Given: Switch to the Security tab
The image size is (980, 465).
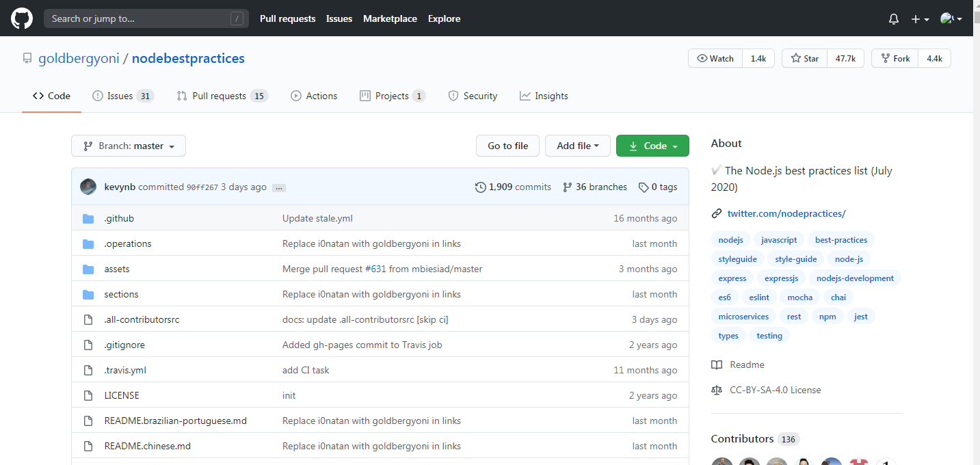Looking at the screenshot, I should pos(473,96).
